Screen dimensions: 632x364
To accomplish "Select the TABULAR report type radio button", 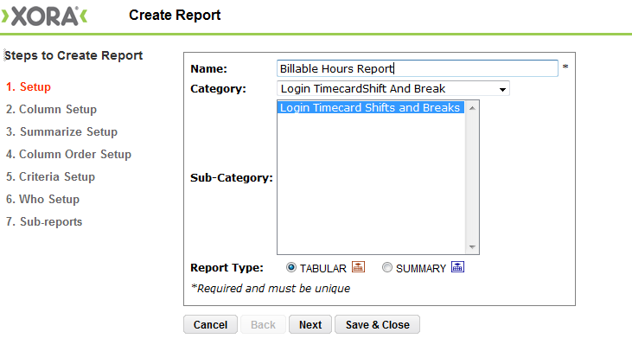I will tap(291, 267).
